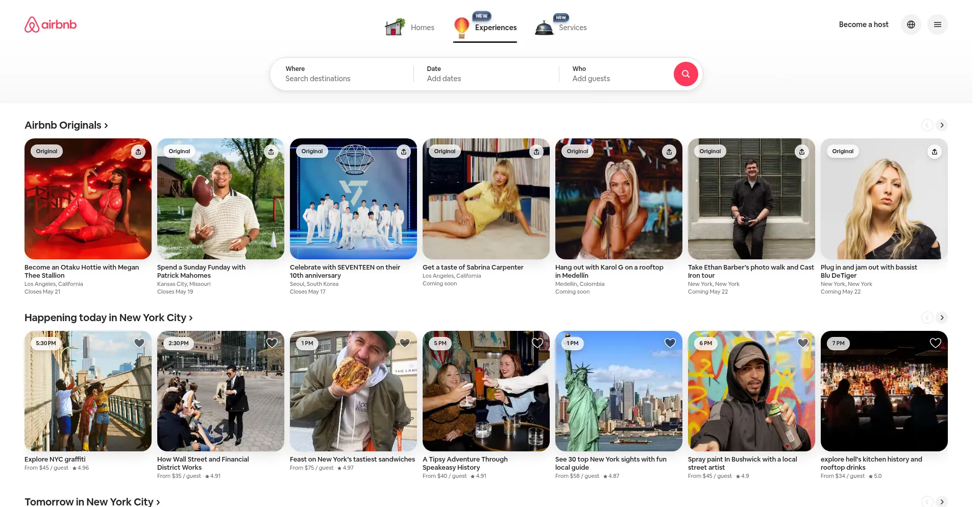
Task: Open the Karol G Medellín rooftop photo
Action: [x=619, y=199]
